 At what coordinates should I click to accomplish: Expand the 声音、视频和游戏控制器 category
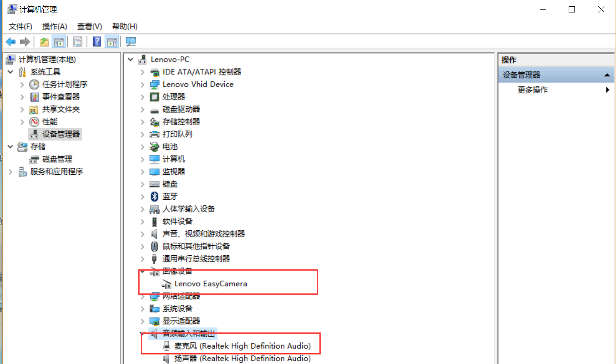(x=142, y=234)
